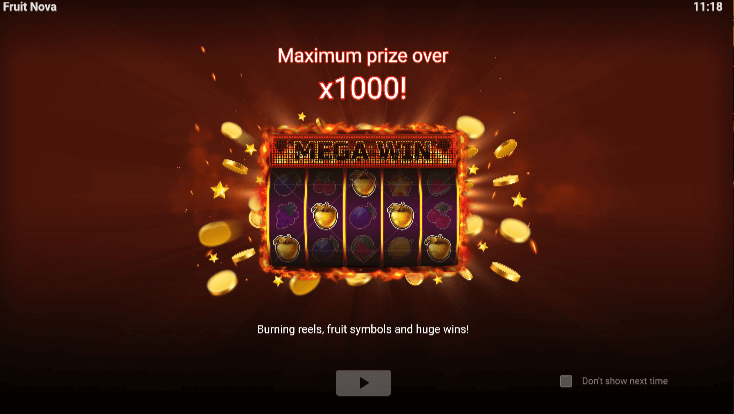Image resolution: width=734 pixels, height=414 pixels.
Task: Start the game with the play button
Action: 363,383
